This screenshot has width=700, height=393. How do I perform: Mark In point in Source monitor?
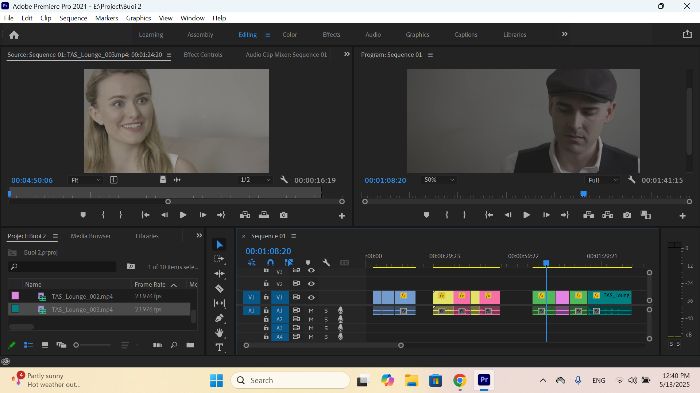[103, 215]
